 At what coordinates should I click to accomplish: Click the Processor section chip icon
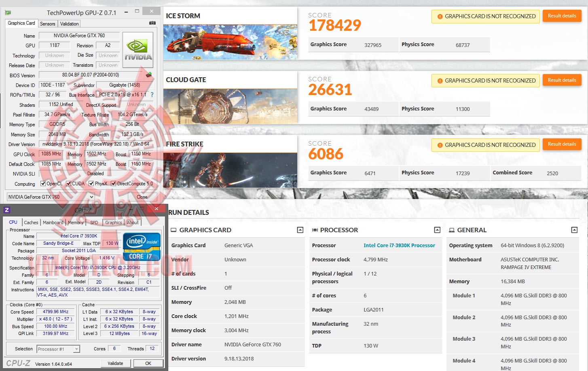coord(315,230)
